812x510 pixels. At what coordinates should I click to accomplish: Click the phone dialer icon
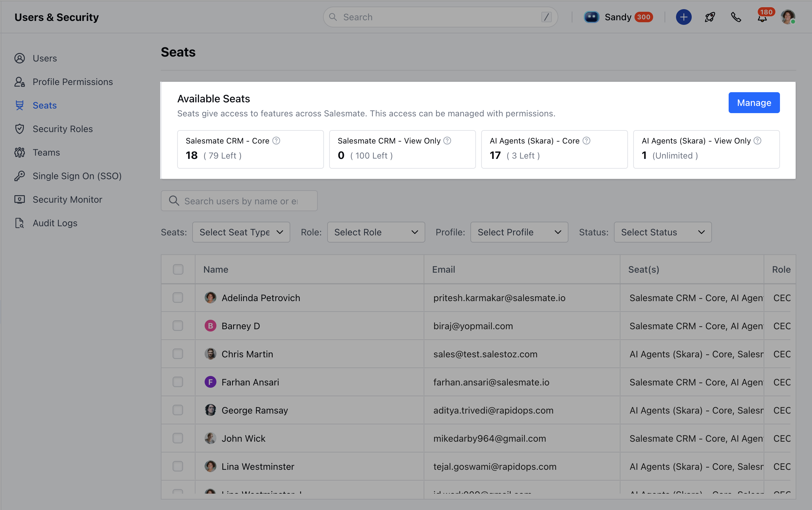pos(736,17)
